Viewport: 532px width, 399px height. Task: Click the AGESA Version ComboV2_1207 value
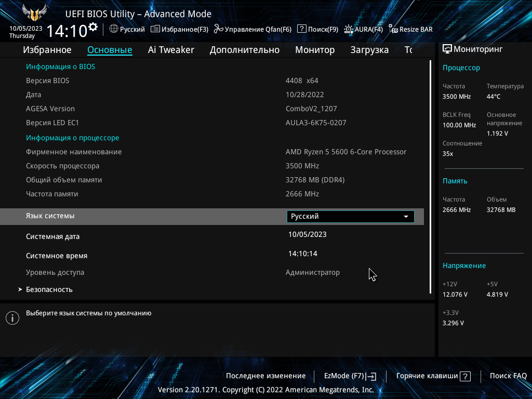(x=312, y=109)
